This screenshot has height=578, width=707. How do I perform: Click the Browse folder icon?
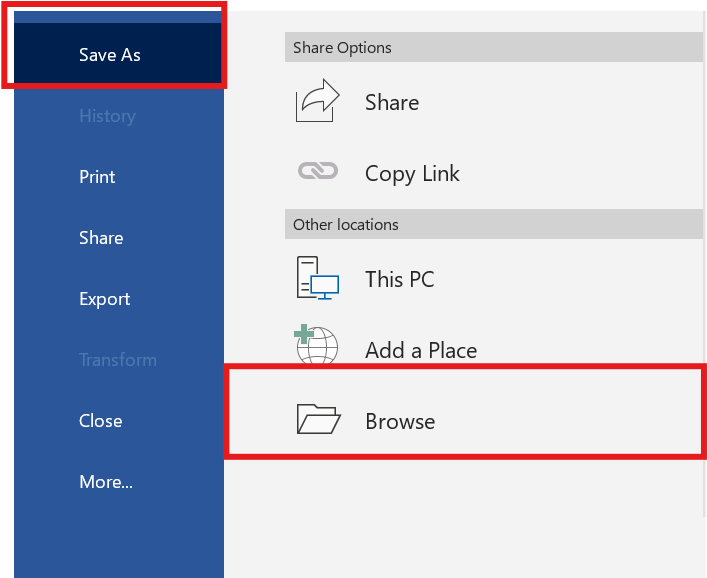(318, 420)
